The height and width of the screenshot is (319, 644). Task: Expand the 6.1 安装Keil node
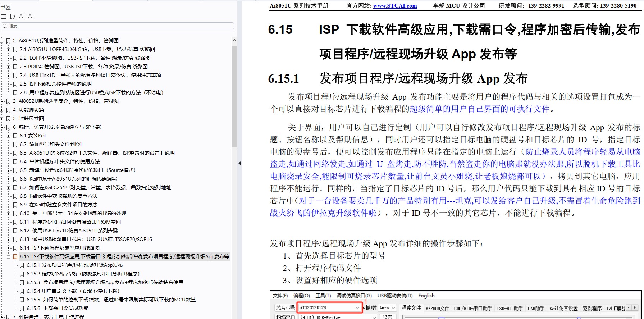pos(9,136)
